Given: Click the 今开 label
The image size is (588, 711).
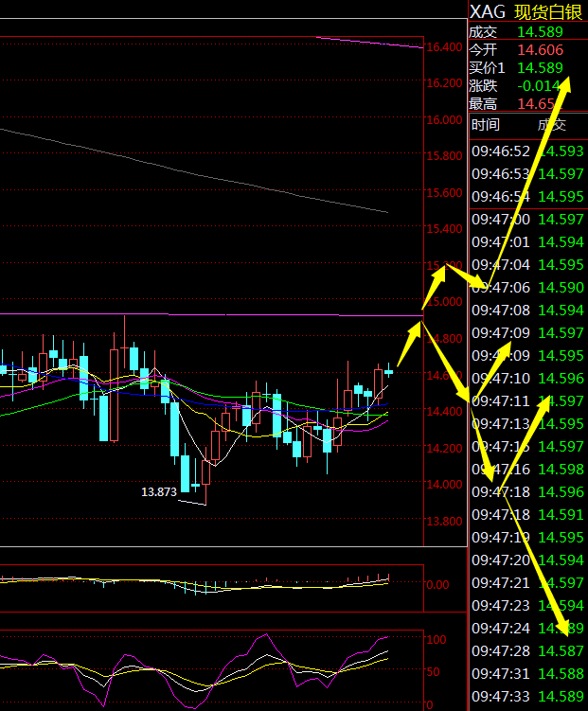Looking at the screenshot, I should point(483,50).
